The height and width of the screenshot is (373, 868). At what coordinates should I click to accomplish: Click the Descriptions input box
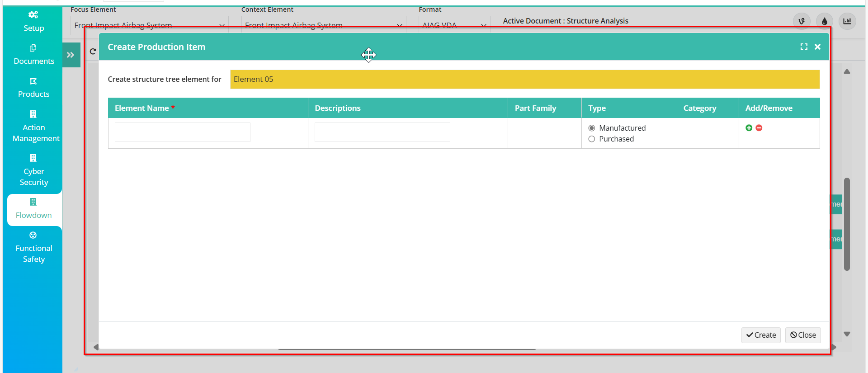tap(382, 132)
